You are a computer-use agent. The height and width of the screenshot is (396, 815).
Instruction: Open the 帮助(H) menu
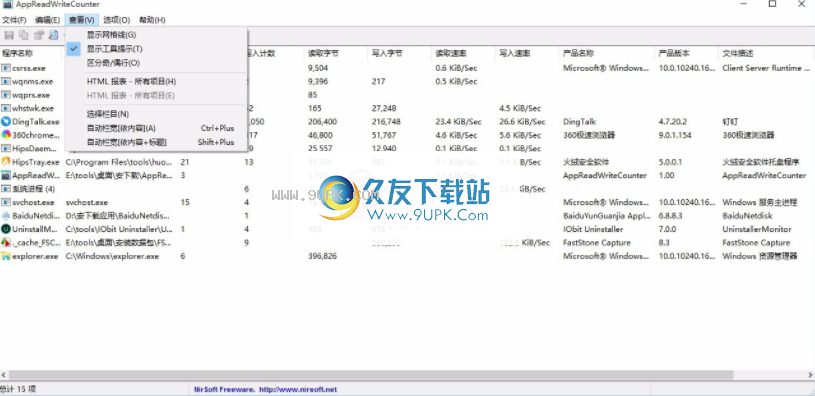pyautogui.click(x=152, y=20)
